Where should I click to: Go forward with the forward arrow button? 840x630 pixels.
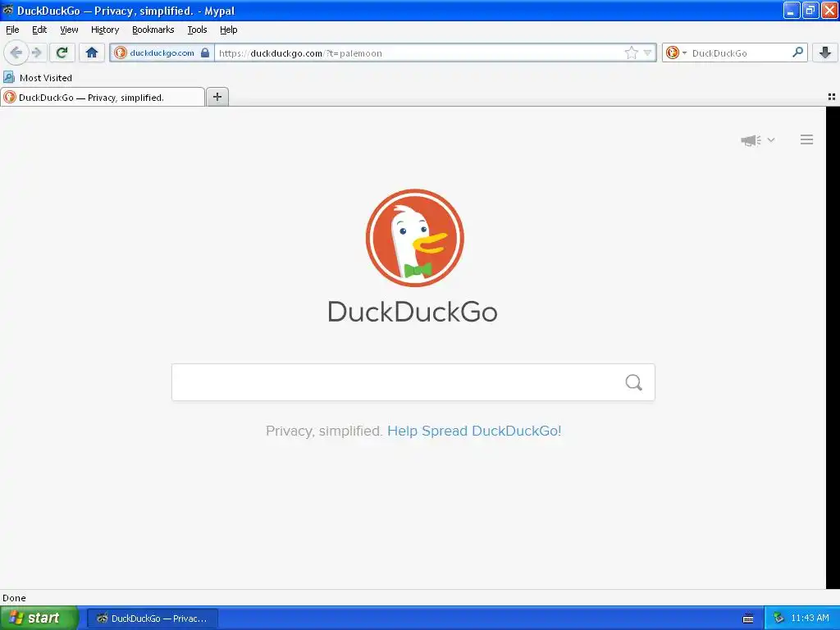click(37, 52)
